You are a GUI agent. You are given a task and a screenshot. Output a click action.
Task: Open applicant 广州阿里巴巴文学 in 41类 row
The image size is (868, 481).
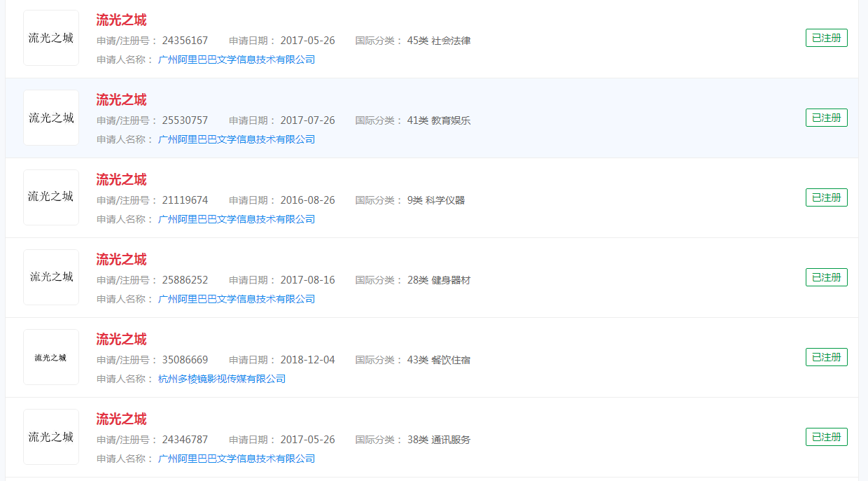click(237, 139)
